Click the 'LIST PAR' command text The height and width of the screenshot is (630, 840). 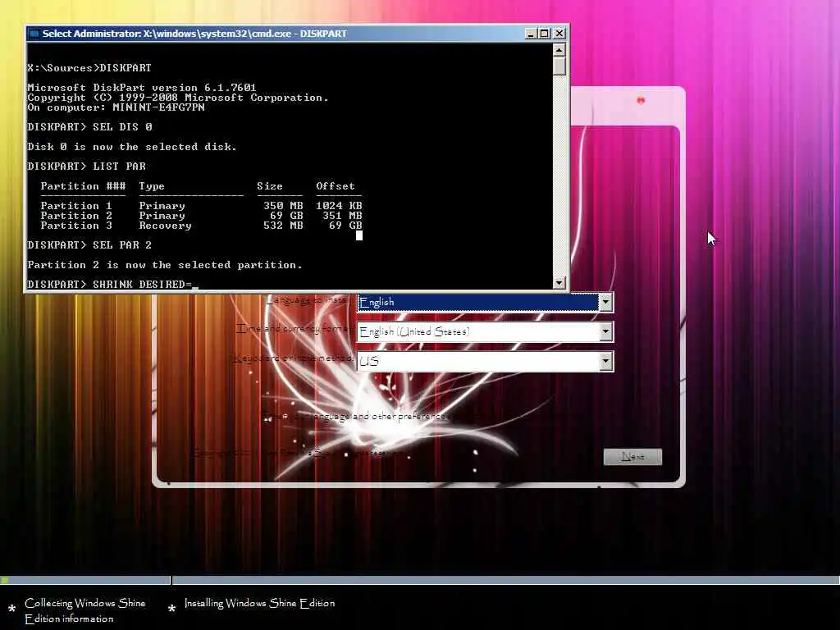click(x=120, y=166)
